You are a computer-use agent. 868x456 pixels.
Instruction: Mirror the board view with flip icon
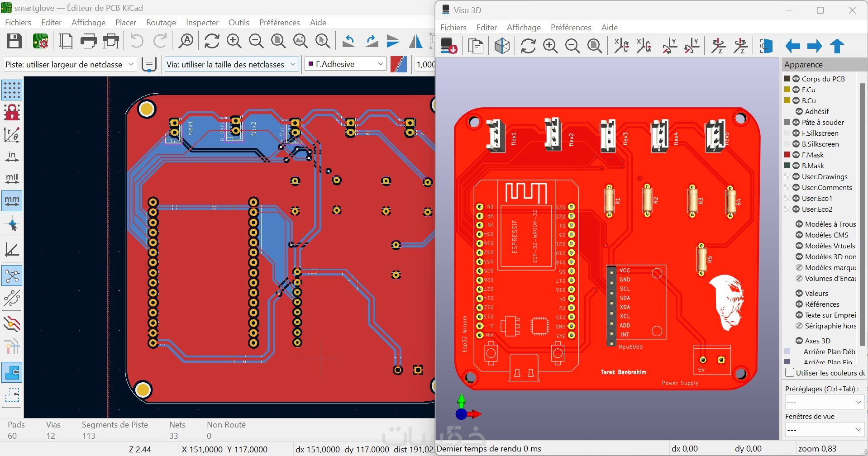(766, 46)
